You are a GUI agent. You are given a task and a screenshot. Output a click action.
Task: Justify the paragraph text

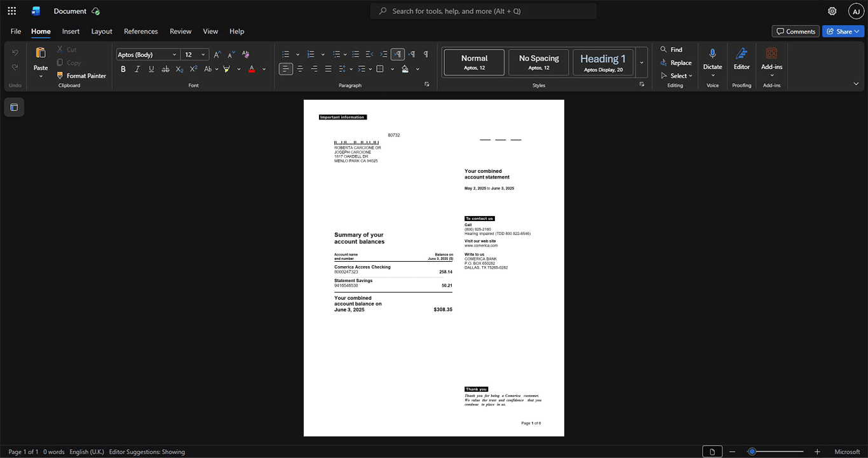[328, 69]
